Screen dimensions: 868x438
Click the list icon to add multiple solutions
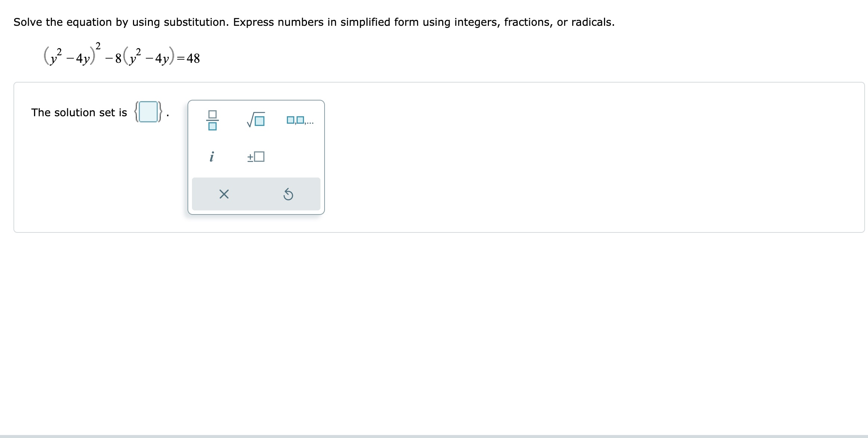tap(300, 120)
